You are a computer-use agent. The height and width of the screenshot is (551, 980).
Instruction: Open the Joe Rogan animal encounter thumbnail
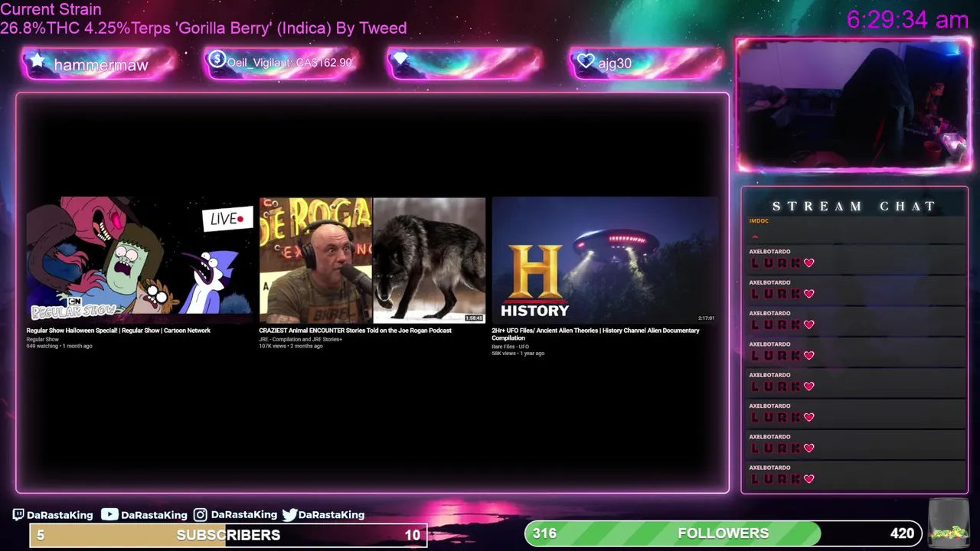click(372, 260)
